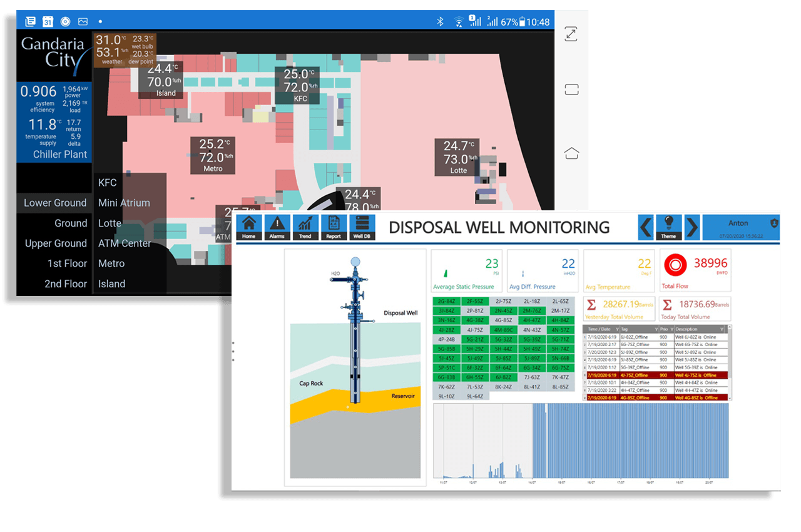Choose Mini Atrium in the location list
The image size is (801, 532).
point(124,203)
